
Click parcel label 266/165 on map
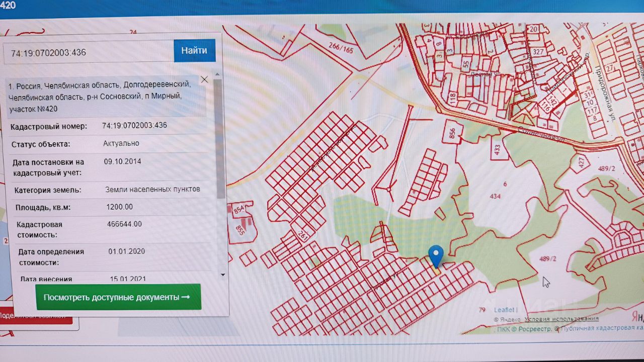click(x=341, y=49)
